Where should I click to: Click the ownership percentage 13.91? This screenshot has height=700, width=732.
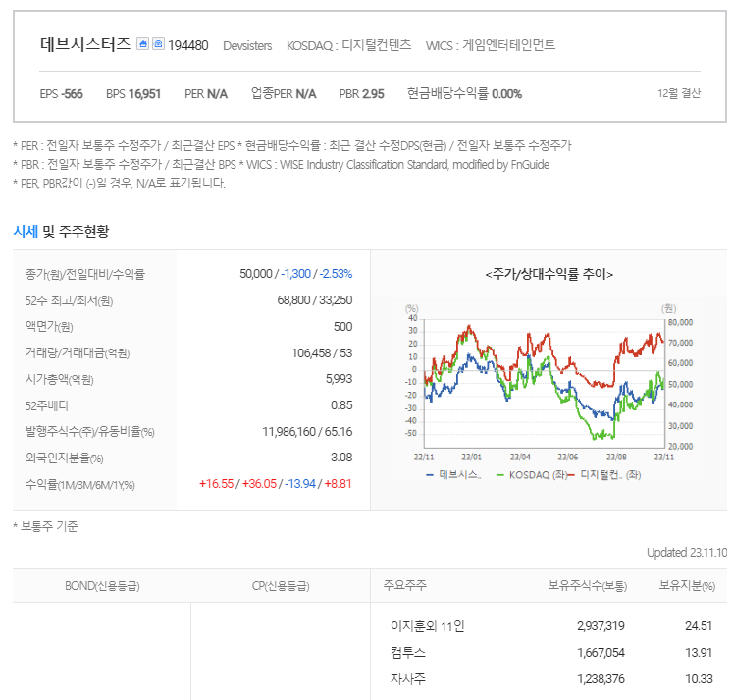click(x=699, y=652)
